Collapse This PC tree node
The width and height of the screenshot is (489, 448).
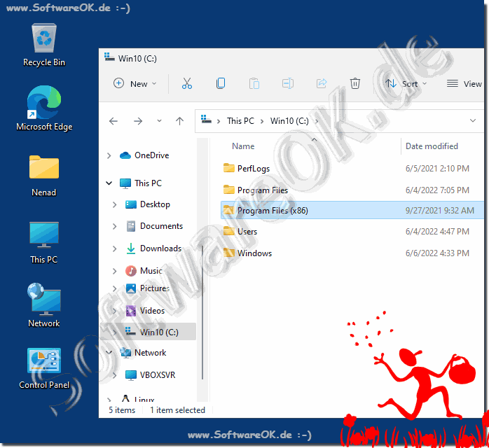click(109, 183)
